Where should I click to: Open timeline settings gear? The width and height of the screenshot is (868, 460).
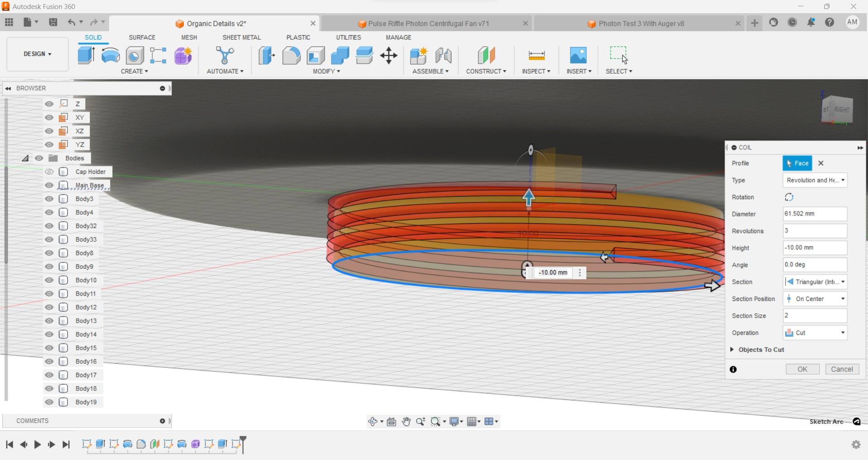(856, 445)
